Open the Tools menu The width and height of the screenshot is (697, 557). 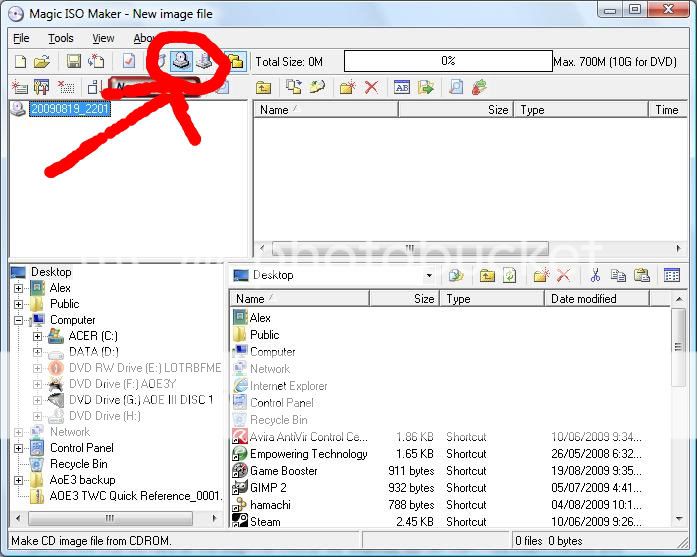(61, 39)
